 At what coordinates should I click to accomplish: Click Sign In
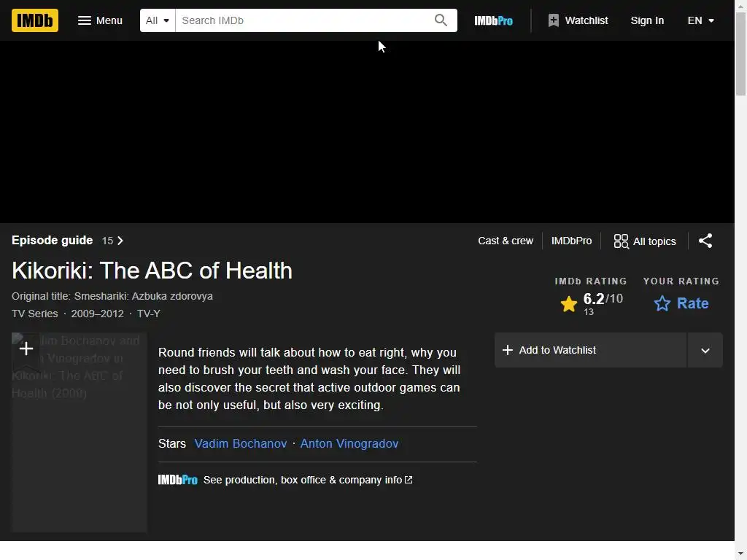[647, 20]
